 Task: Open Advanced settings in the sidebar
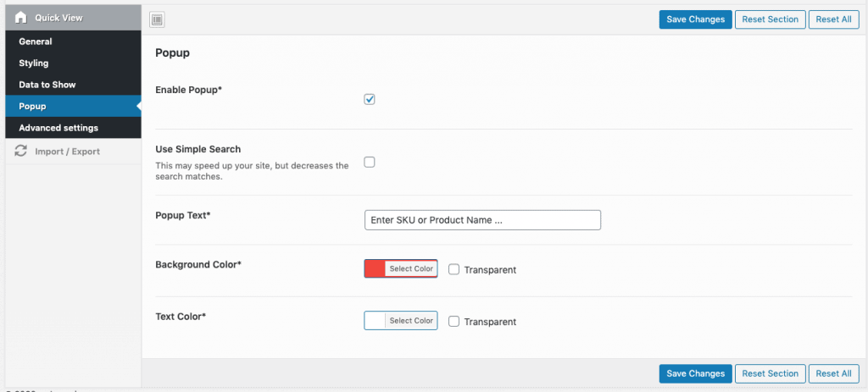click(x=58, y=128)
